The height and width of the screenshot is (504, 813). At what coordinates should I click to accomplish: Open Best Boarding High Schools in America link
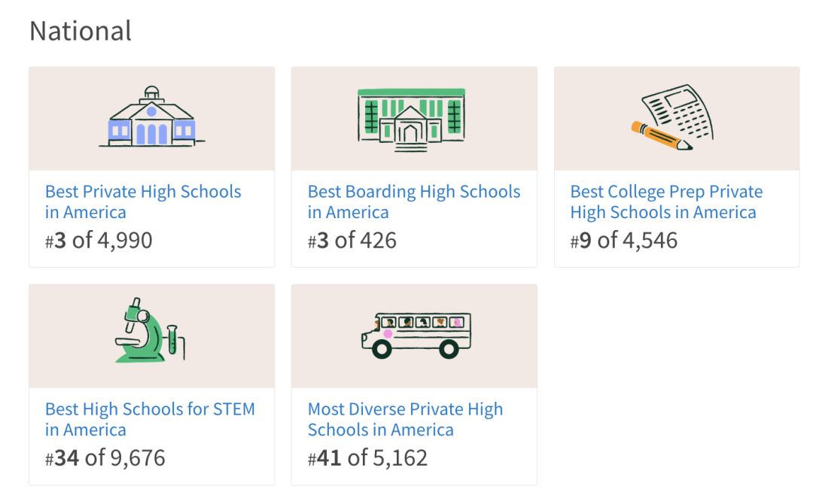(x=414, y=202)
